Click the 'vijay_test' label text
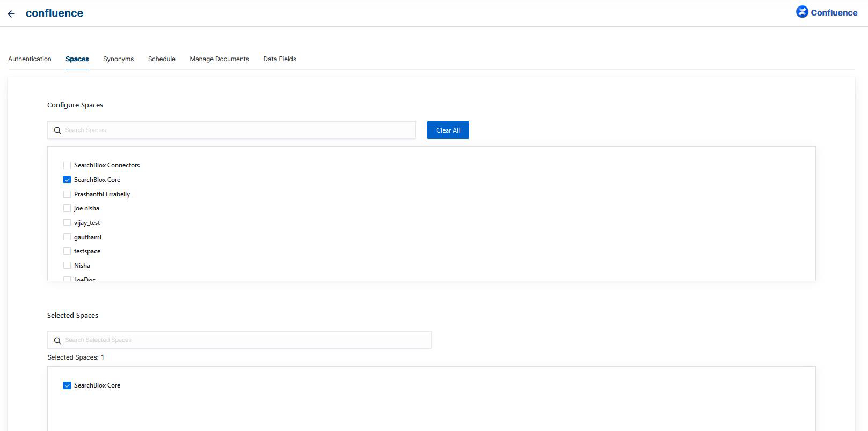The image size is (868, 431). tap(87, 223)
